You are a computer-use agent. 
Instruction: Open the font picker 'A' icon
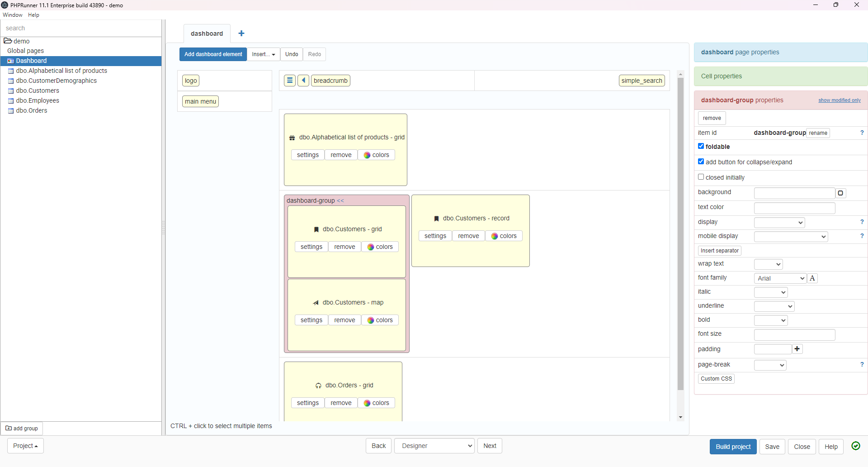812,278
